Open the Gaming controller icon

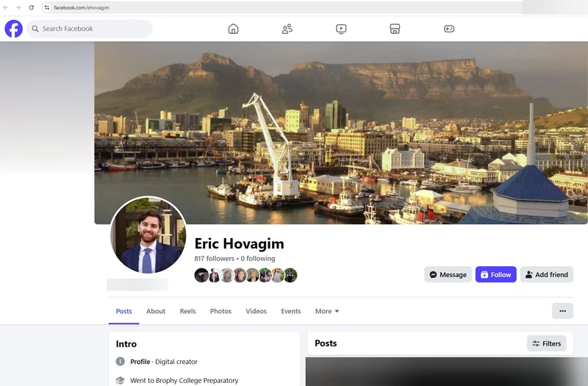(x=448, y=29)
